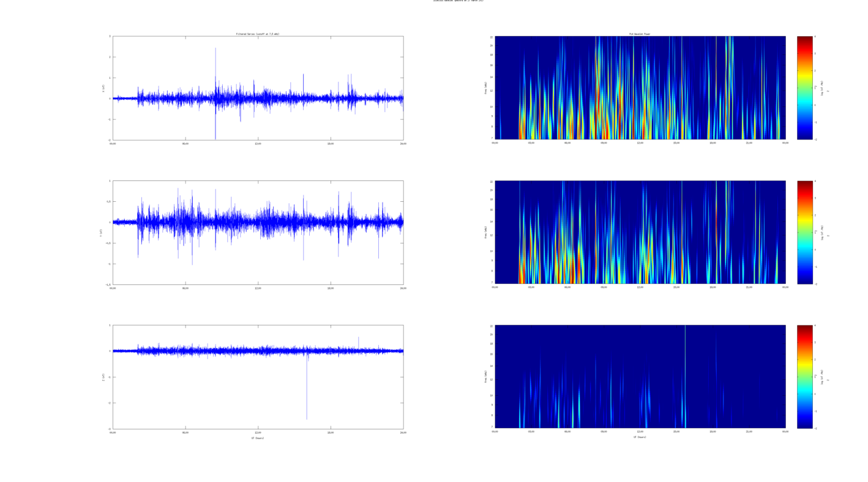The width and height of the screenshot is (868, 482).
Task: Click 'Freq (mHz)' label of middle spectrogram
Action: pyautogui.click(x=486, y=232)
